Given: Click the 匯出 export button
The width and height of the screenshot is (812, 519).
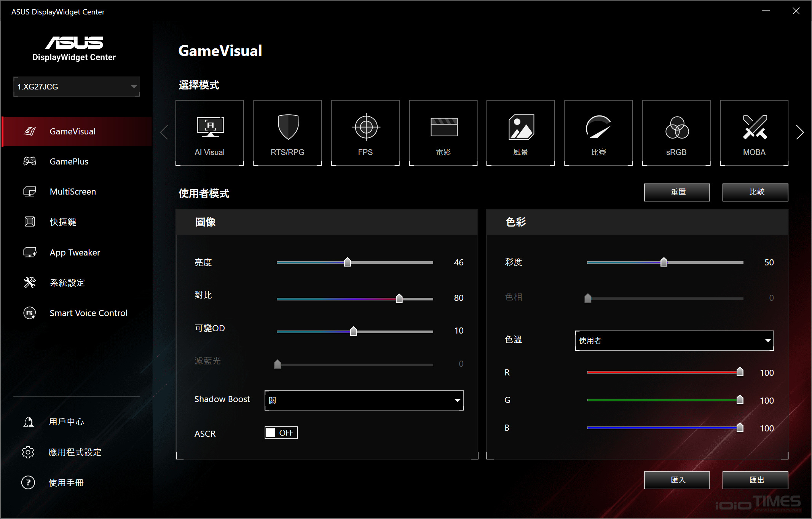Looking at the screenshot, I should pos(755,480).
